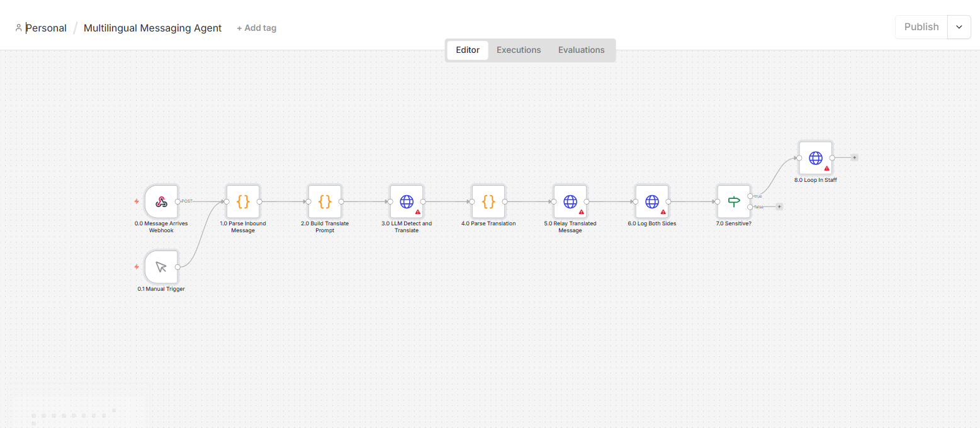This screenshot has height=428, width=980.
Task: Open the Loop In Staff globe node
Action: coord(816,157)
